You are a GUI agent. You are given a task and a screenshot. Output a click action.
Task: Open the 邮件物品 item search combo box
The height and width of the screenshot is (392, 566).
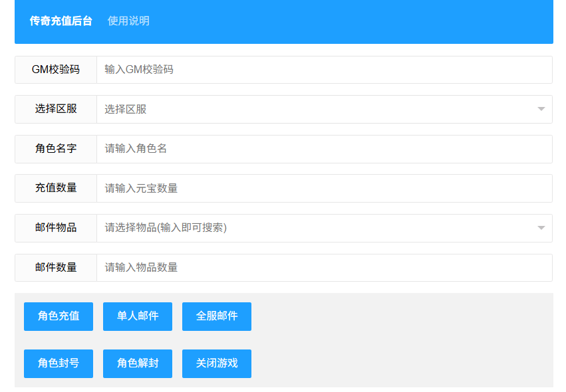click(299, 228)
